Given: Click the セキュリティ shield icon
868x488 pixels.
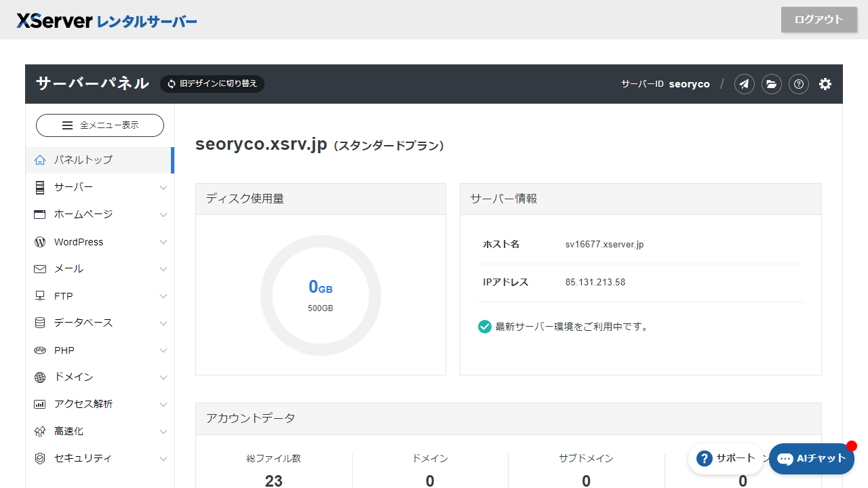Looking at the screenshot, I should point(39,458).
